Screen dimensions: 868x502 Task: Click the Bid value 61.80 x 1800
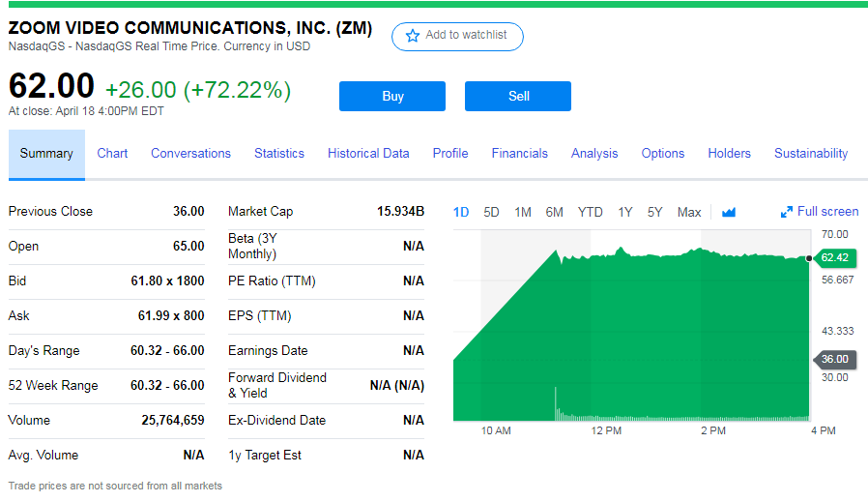click(x=168, y=281)
